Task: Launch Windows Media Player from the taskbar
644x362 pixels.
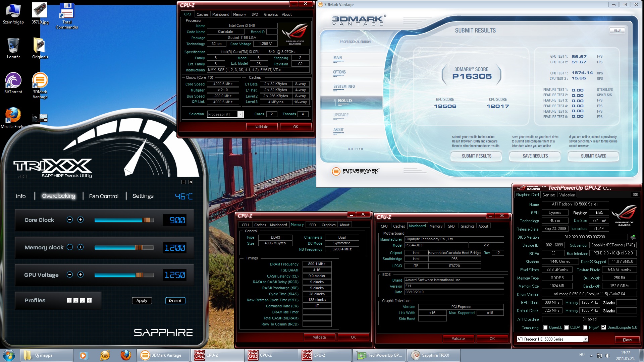Action: click(x=84, y=355)
